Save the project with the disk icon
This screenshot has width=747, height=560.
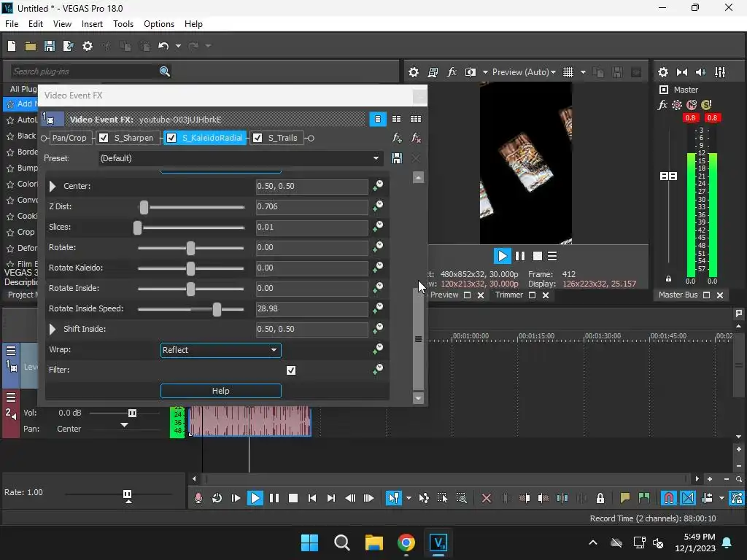pyautogui.click(x=49, y=46)
